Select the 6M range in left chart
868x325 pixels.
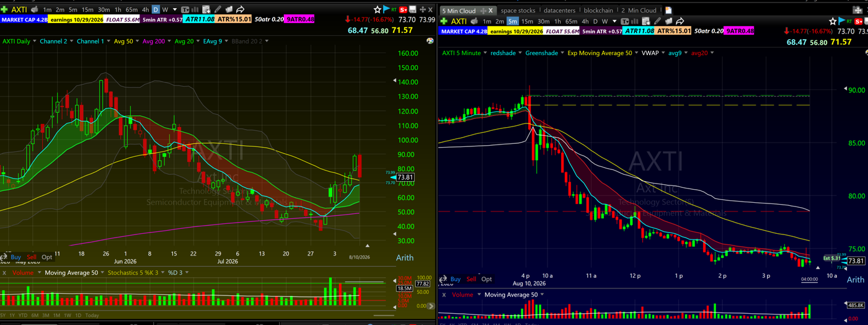(35, 315)
